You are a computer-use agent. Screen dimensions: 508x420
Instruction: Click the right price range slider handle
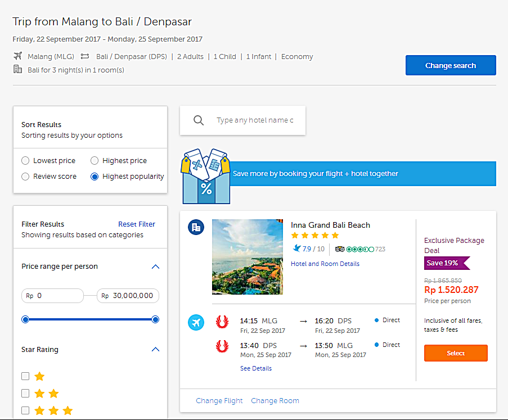pos(156,319)
